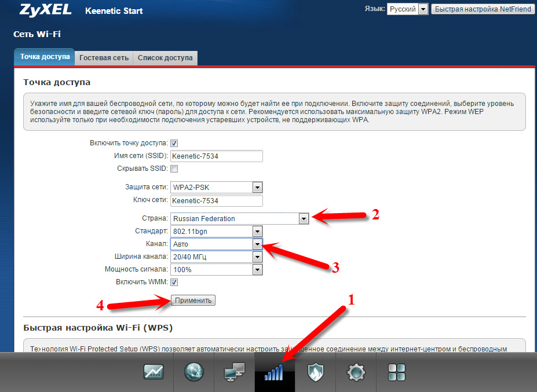The height and width of the screenshot is (392, 537).
Task: Click the 'Имя сети (SSID)' input field
Action: click(x=217, y=156)
